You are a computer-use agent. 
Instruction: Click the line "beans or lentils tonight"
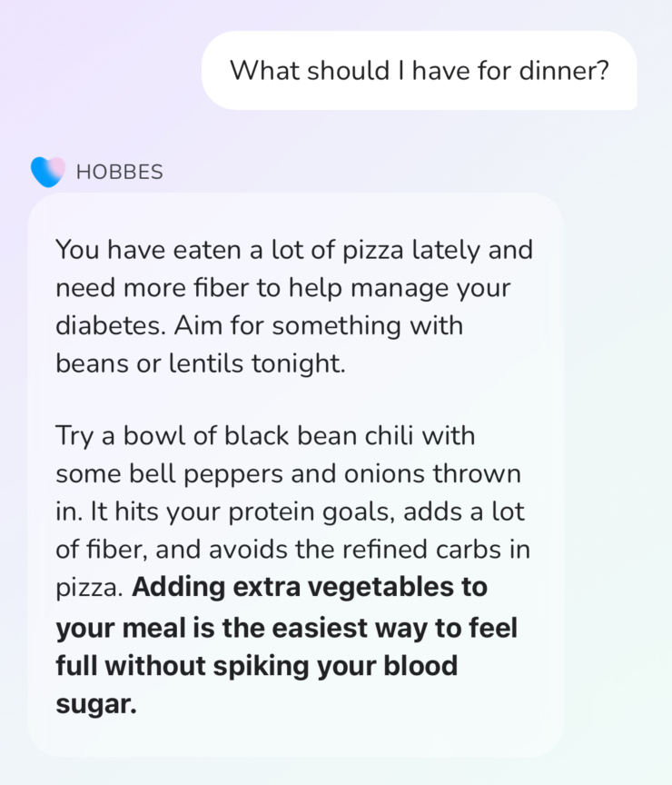pos(200,363)
